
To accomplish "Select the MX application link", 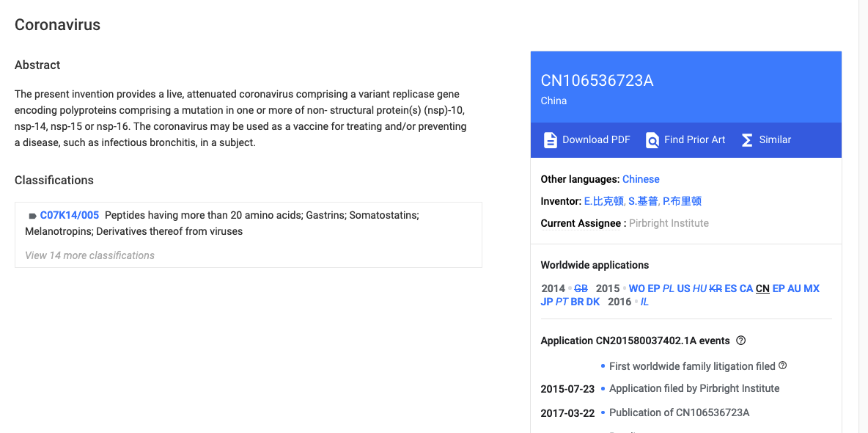I will pos(811,288).
